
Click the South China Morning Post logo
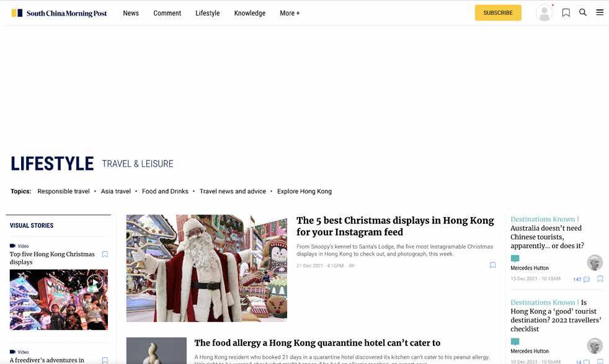click(59, 13)
